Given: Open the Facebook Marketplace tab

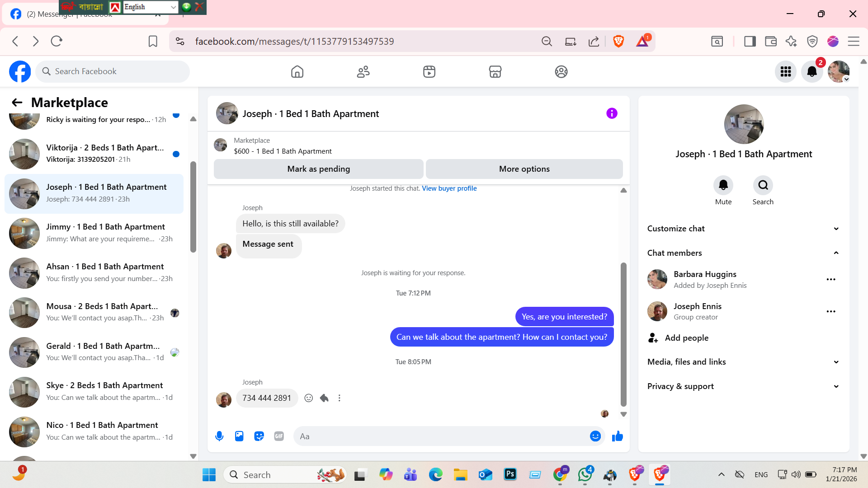Looking at the screenshot, I should (x=495, y=71).
